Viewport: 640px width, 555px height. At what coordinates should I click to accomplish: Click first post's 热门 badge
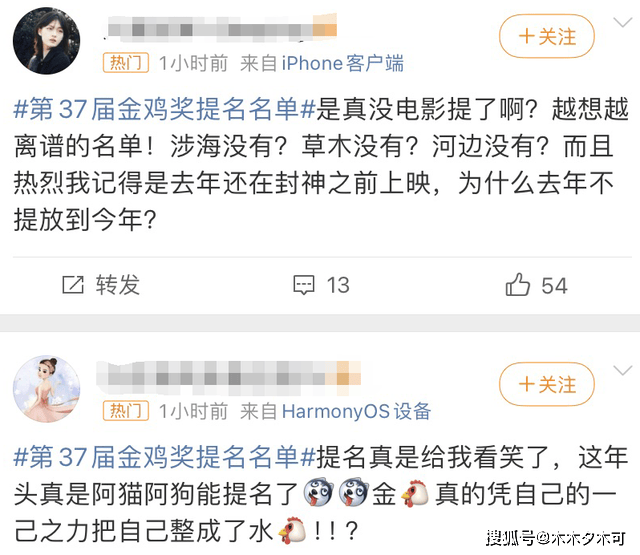pos(125,63)
